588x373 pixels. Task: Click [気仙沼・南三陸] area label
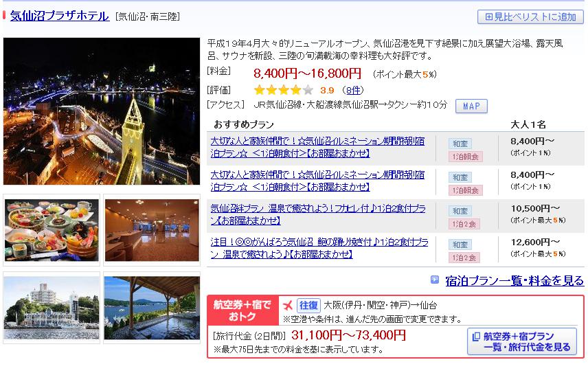(148, 17)
